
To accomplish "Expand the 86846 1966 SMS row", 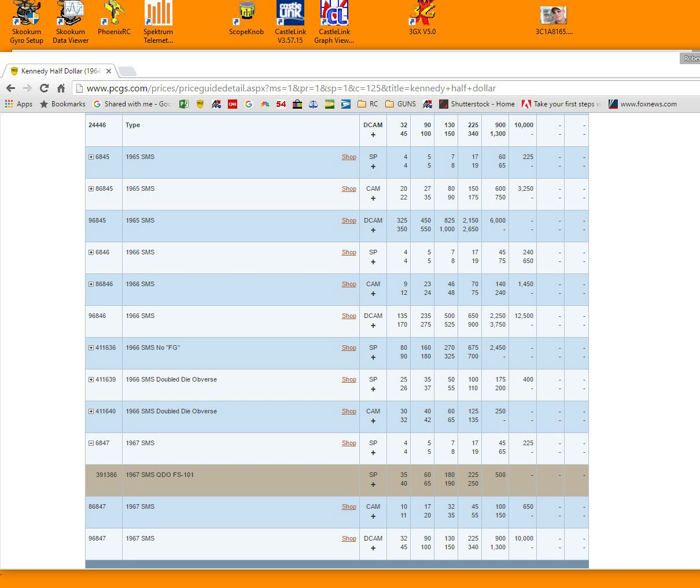I will pos(91,284).
